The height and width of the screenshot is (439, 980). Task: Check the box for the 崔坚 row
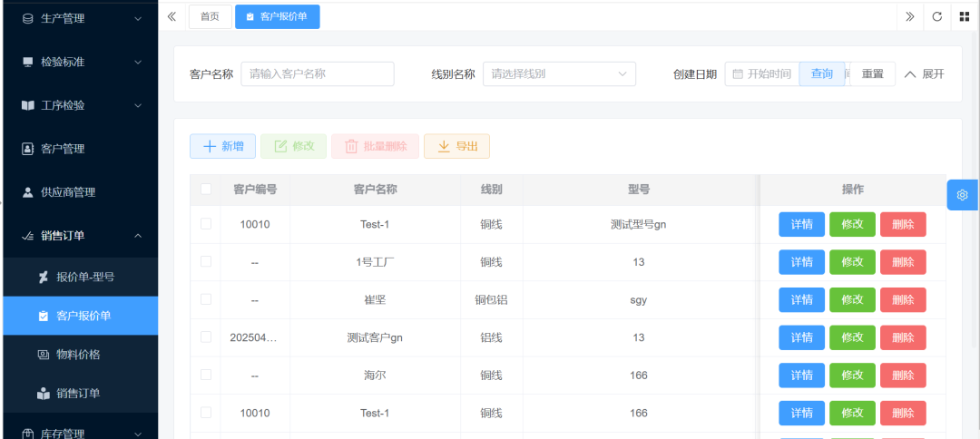[206, 299]
